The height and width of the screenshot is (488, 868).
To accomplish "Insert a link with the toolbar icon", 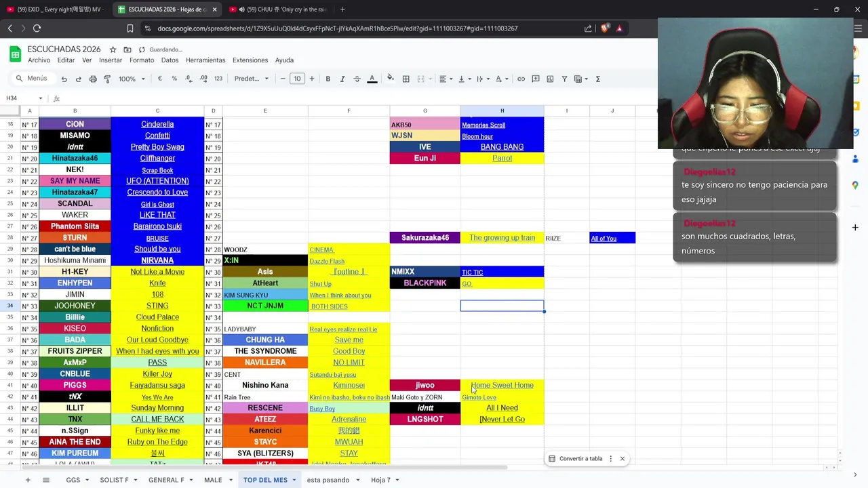I will coord(521,79).
